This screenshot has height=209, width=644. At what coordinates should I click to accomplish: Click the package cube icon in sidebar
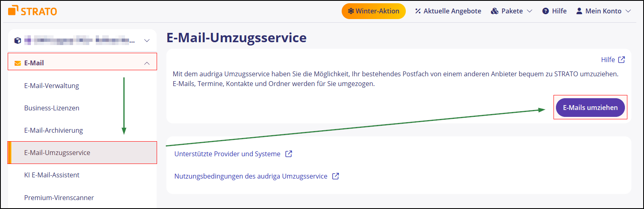pos(17,41)
